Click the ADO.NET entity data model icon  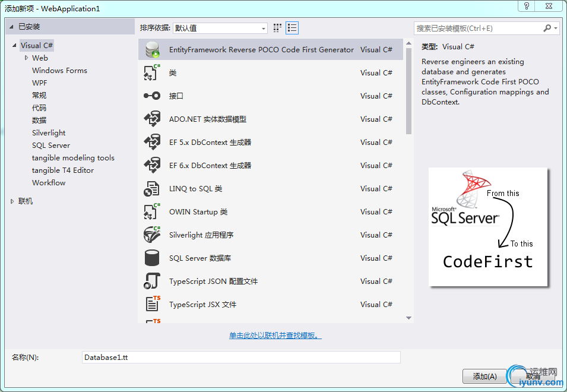(152, 119)
